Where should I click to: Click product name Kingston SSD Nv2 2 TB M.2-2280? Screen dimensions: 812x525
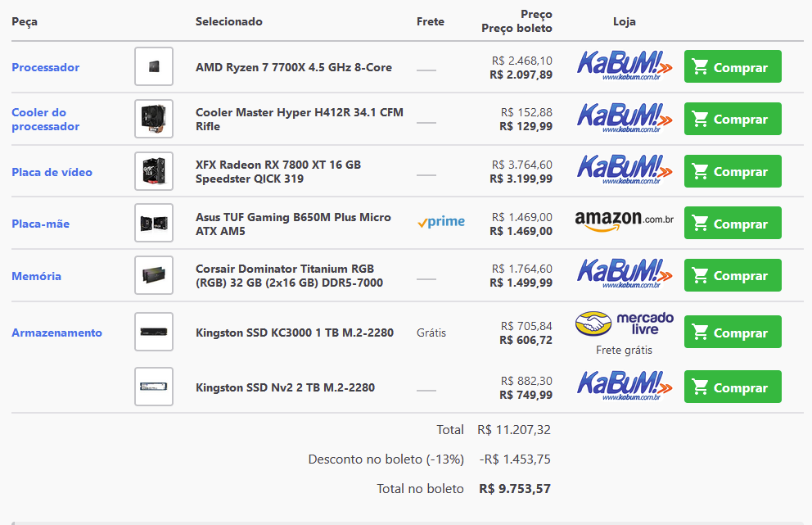(285, 387)
